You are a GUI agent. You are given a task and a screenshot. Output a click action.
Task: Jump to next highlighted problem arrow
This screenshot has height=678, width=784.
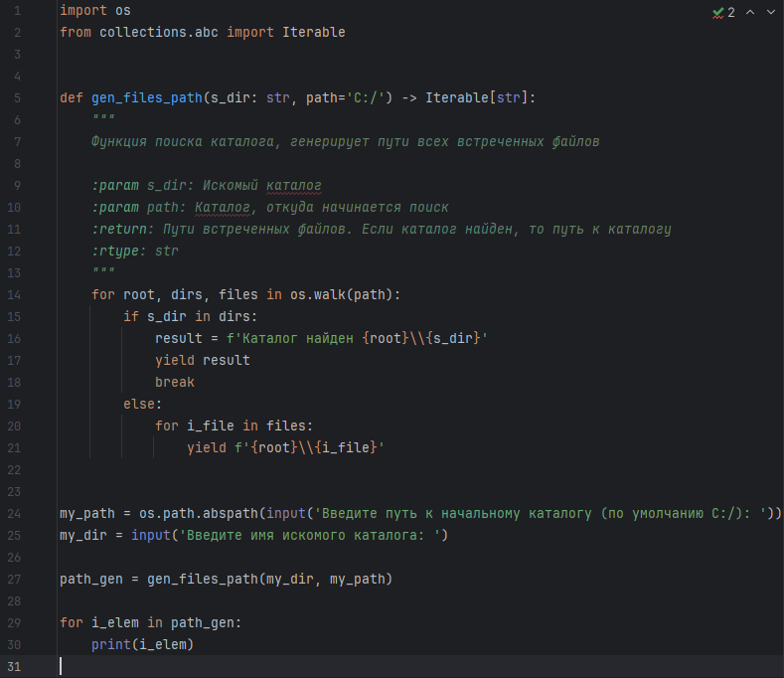tap(771, 13)
